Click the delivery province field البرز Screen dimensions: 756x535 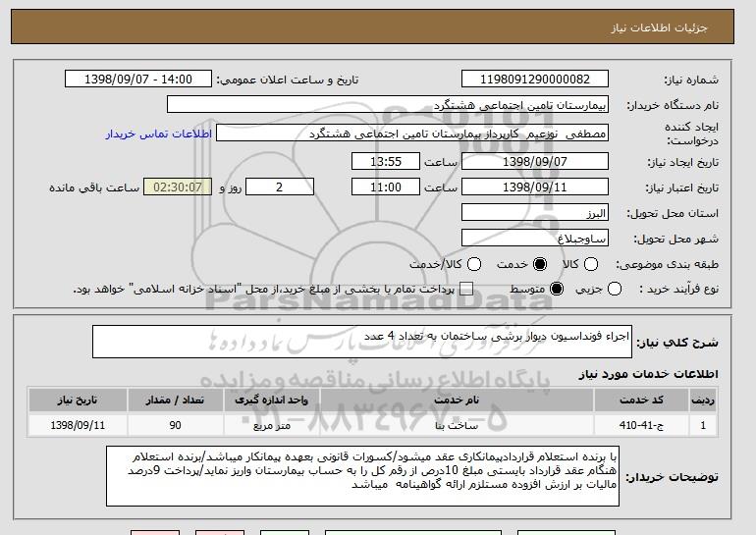(x=535, y=213)
